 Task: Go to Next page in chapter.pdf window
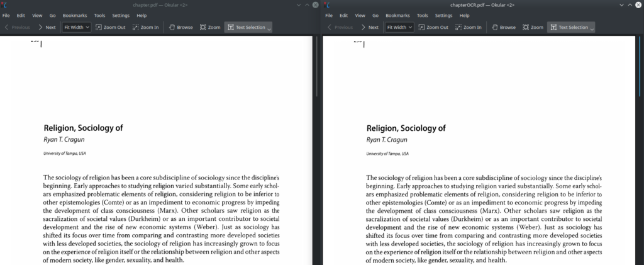click(x=47, y=28)
